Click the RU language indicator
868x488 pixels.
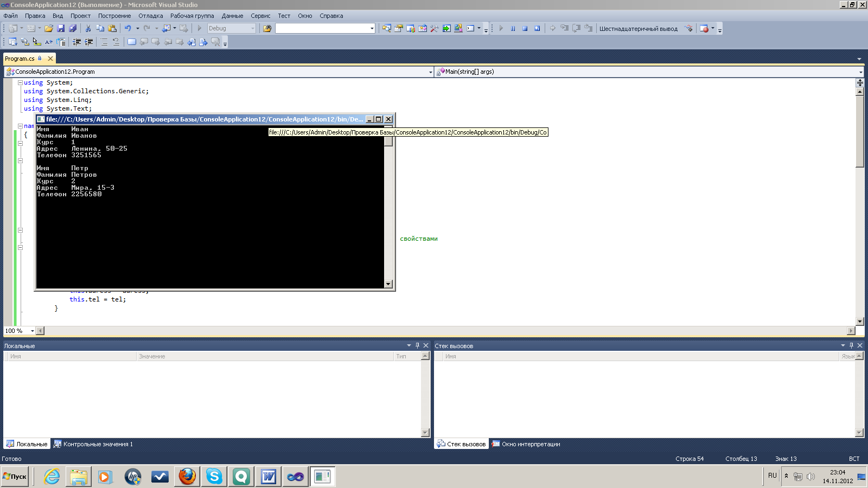(x=773, y=476)
